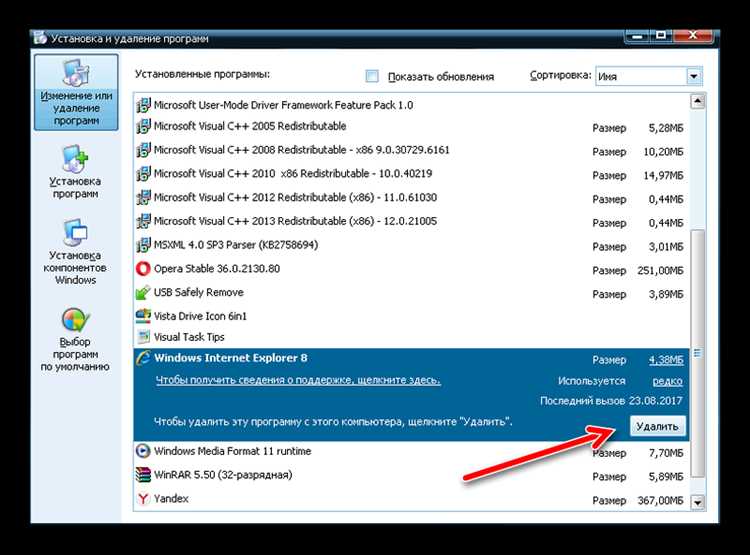Image resolution: width=750 pixels, height=555 pixels.
Task: Click the 4,38МБ size link
Action: click(x=666, y=360)
